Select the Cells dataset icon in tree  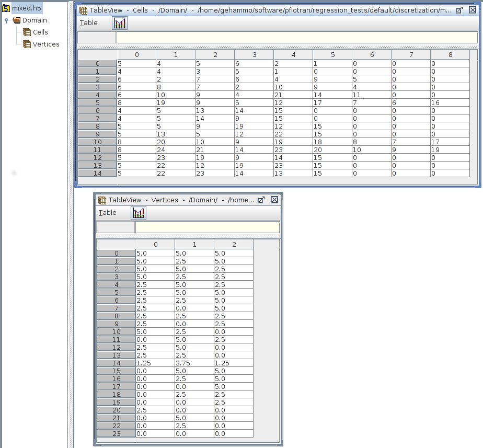pos(27,32)
